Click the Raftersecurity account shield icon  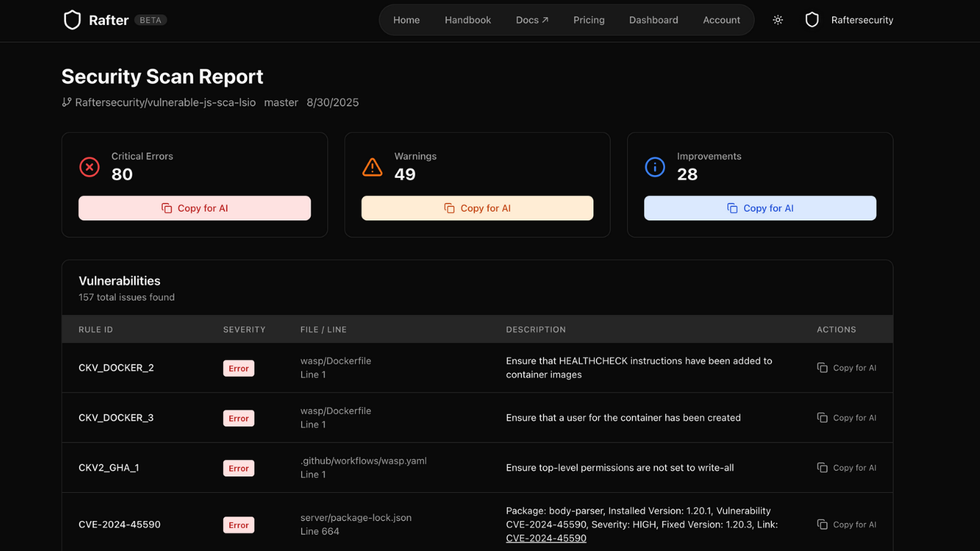click(x=812, y=20)
